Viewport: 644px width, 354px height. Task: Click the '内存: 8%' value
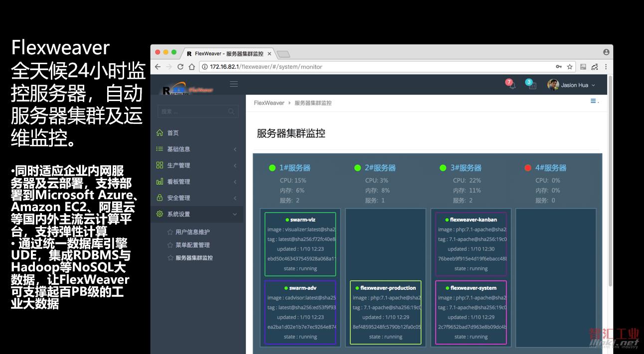[x=377, y=190]
